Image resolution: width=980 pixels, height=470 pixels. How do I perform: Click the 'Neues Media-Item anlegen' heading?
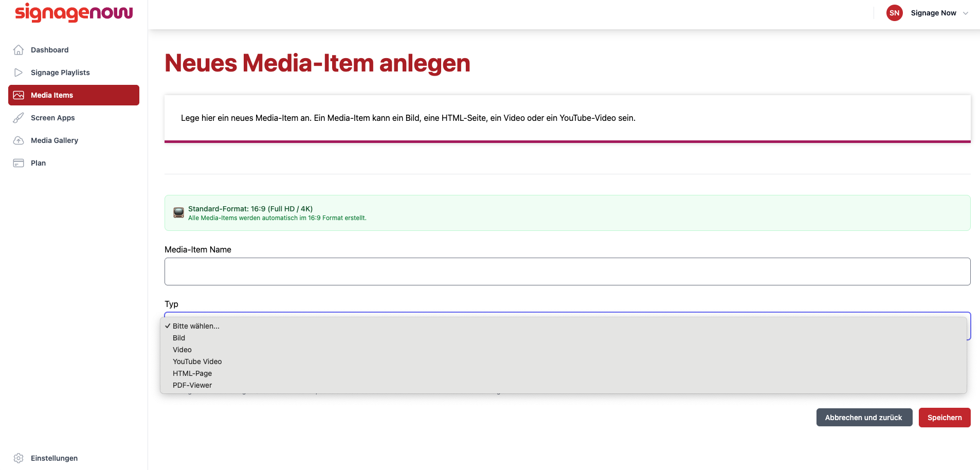click(x=317, y=63)
